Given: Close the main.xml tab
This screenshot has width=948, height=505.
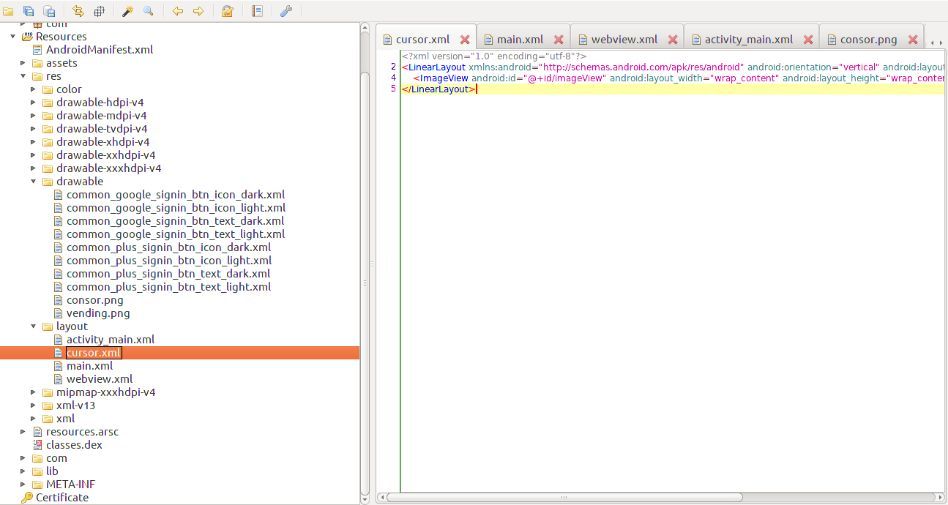Looking at the screenshot, I should 559,39.
